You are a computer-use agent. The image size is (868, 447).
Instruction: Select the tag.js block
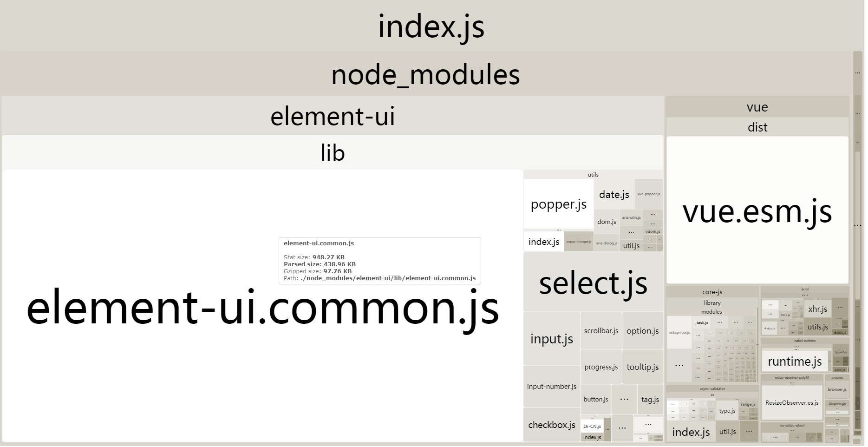(x=650, y=399)
